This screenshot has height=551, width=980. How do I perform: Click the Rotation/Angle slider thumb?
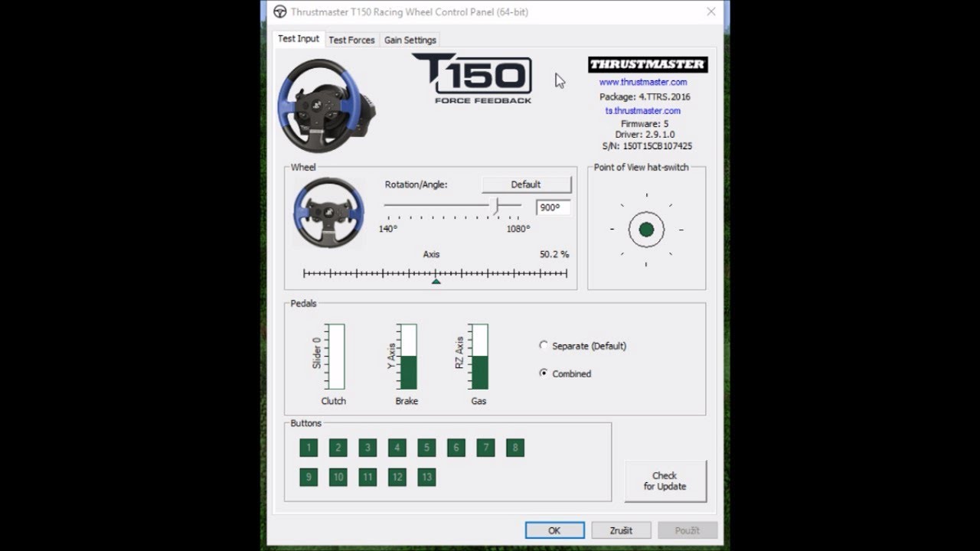point(496,206)
